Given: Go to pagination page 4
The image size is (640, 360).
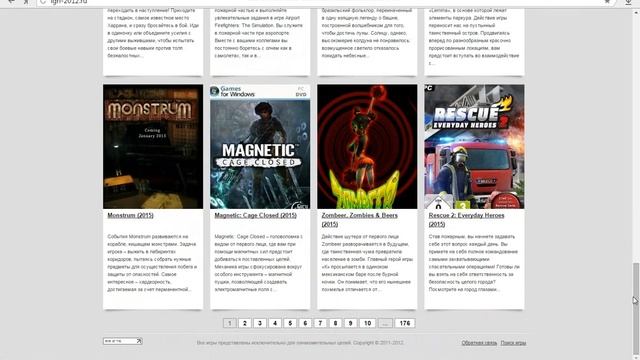Looking at the screenshot, I should pos(275,323).
